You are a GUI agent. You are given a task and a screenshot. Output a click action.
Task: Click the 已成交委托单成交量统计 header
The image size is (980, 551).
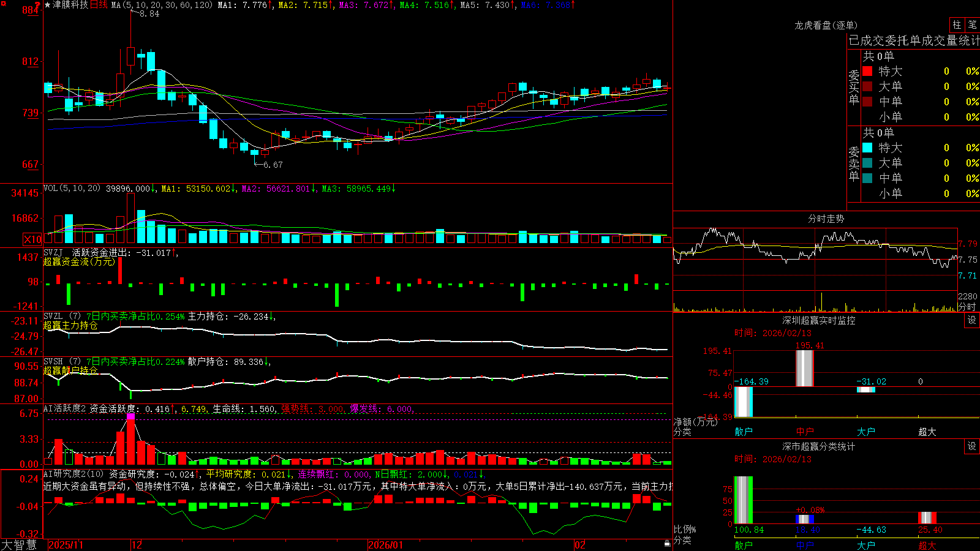coord(914,40)
